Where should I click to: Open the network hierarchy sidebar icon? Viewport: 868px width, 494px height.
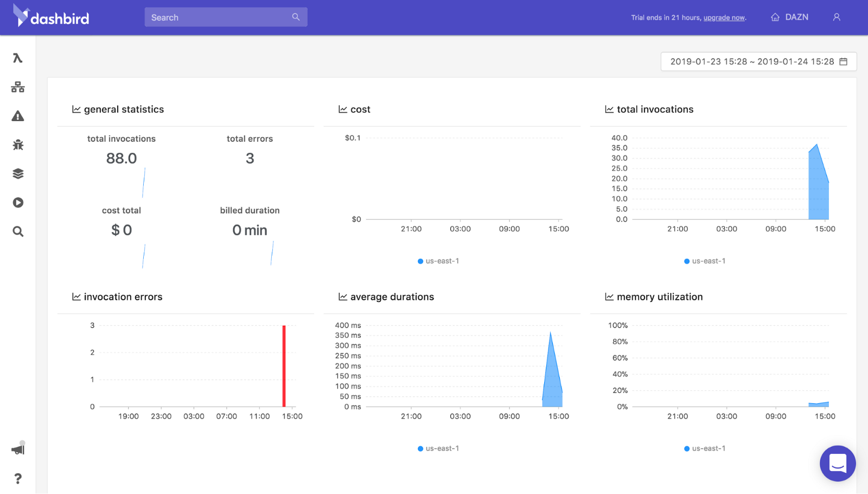tap(18, 87)
